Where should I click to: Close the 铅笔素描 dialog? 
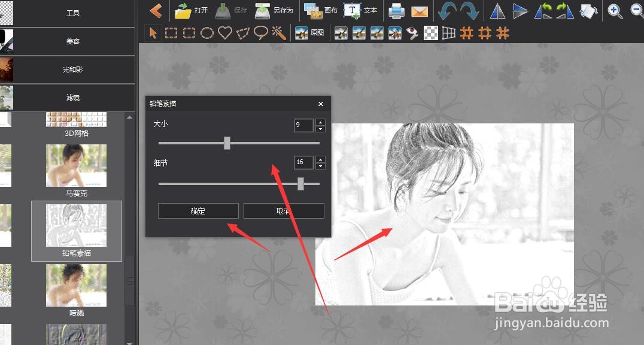click(321, 104)
